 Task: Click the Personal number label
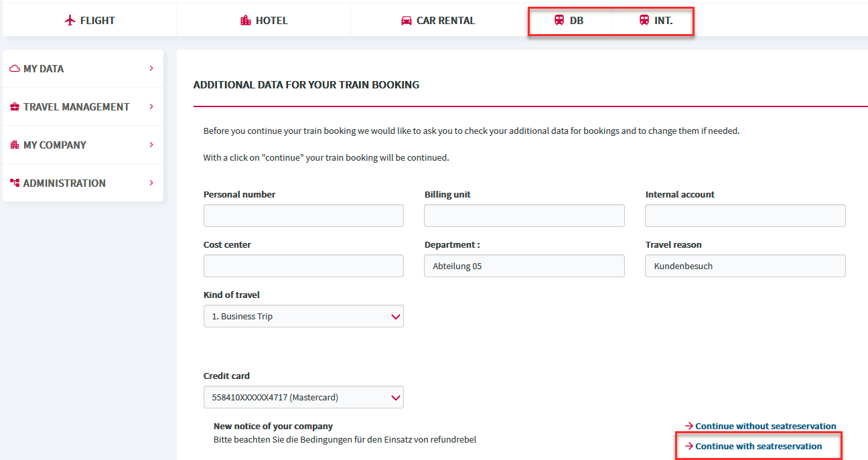[239, 194]
